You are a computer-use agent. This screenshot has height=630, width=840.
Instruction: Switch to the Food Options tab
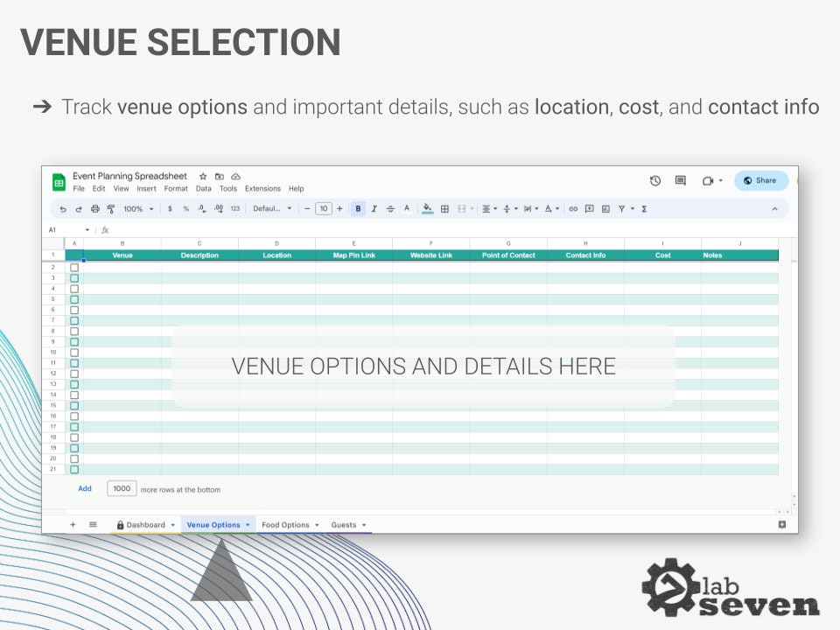pos(285,525)
